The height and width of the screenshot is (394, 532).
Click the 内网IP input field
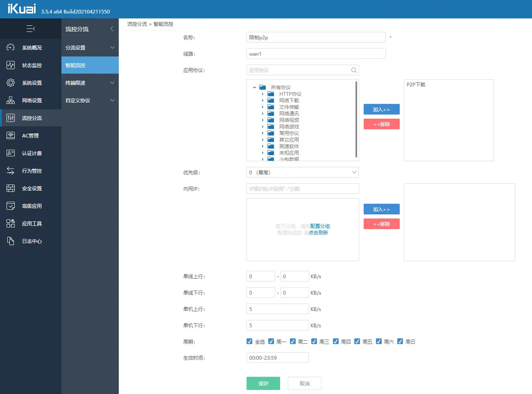pyautogui.click(x=303, y=189)
